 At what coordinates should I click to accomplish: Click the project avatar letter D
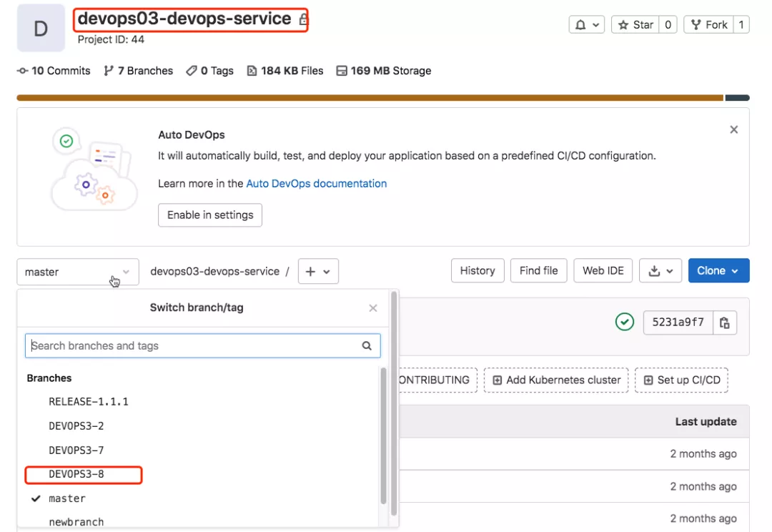(x=41, y=28)
